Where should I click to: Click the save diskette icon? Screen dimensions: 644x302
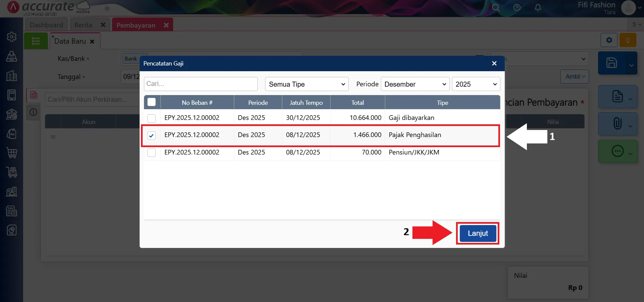tap(611, 63)
